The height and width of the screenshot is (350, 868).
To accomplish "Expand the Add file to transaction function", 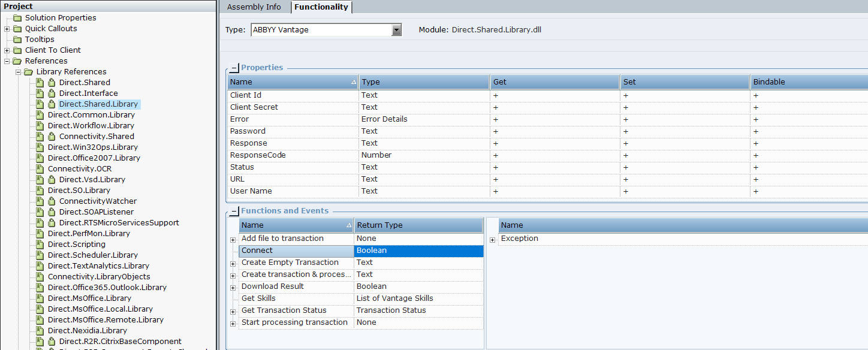I will point(233,239).
